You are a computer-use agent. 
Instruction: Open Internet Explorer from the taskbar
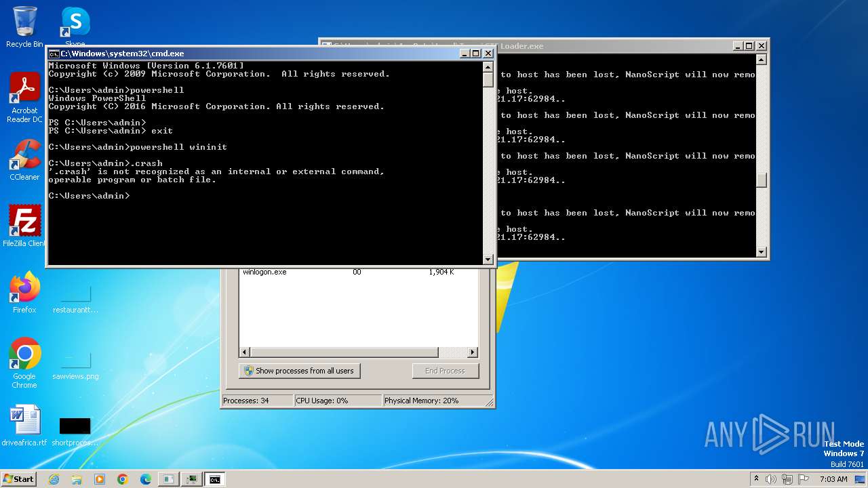click(x=54, y=479)
